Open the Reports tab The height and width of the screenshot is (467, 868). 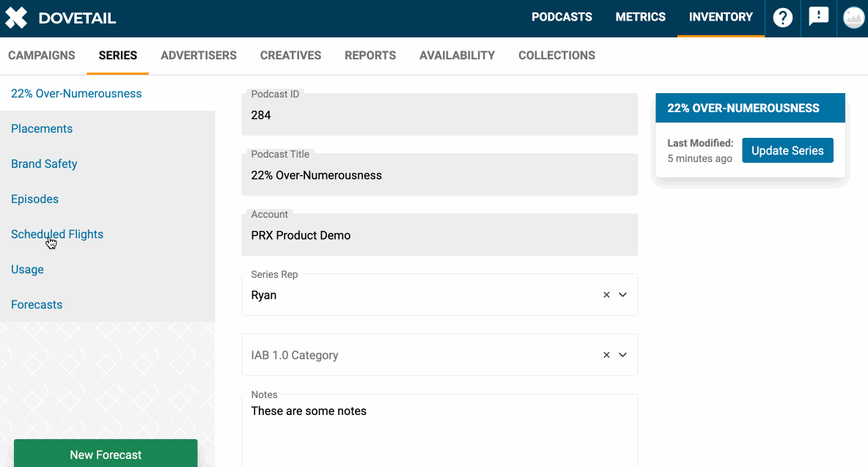click(370, 55)
